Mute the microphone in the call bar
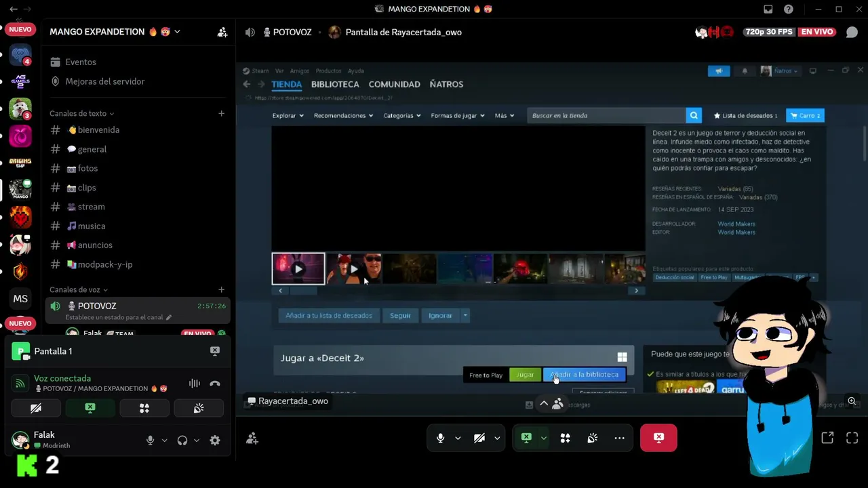The image size is (868, 488). coord(440,438)
